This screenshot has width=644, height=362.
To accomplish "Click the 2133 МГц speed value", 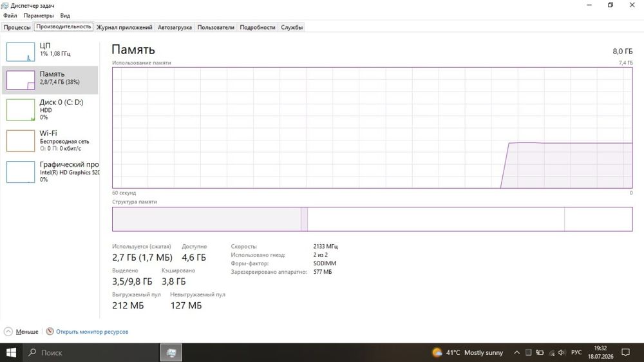I will click(x=325, y=247).
